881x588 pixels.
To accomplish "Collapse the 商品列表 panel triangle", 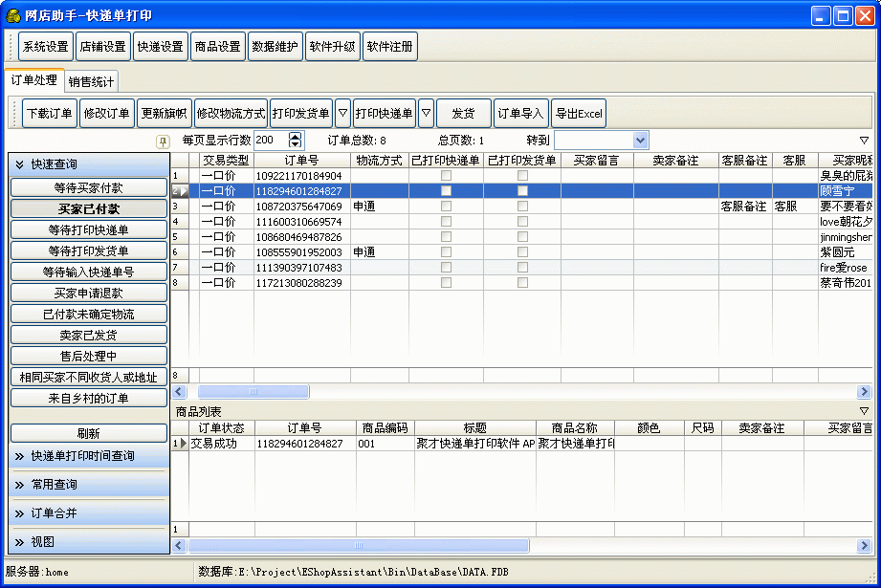I will [864, 411].
